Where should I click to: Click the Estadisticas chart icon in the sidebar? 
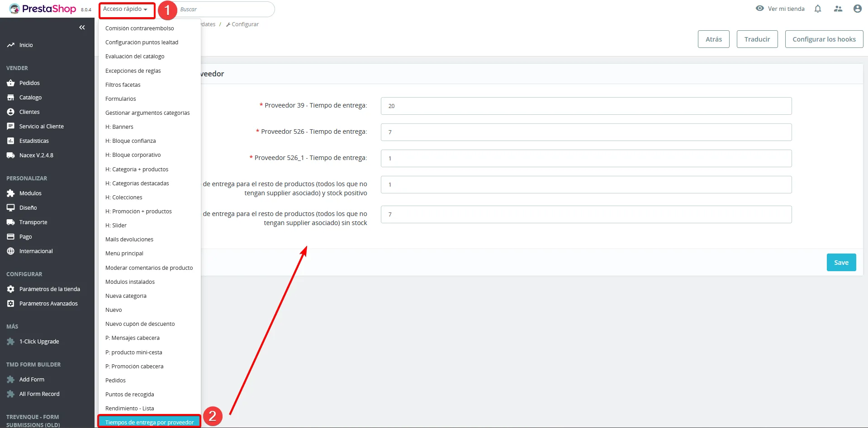pos(11,141)
